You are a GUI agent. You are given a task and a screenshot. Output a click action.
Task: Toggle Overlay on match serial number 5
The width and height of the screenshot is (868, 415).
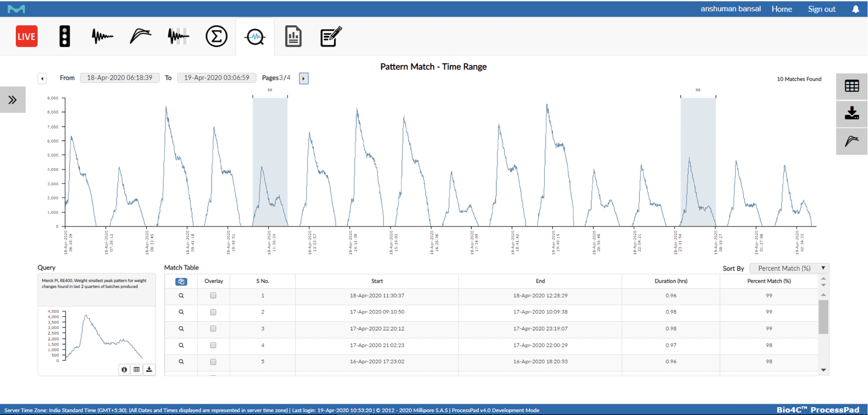[x=213, y=362]
